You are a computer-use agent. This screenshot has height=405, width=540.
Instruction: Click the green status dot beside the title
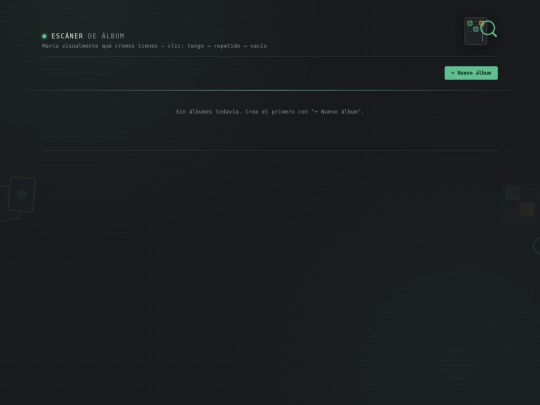(44, 36)
